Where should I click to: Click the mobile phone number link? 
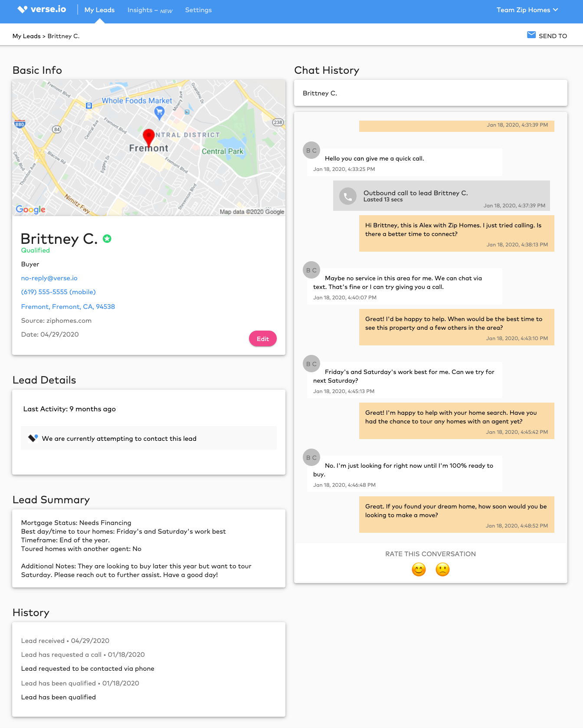click(x=59, y=292)
